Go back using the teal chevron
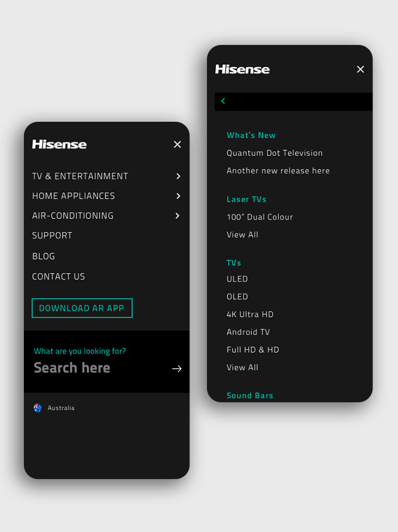The width and height of the screenshot is (398, 532). pyautogui.click(x=223, y=101)
